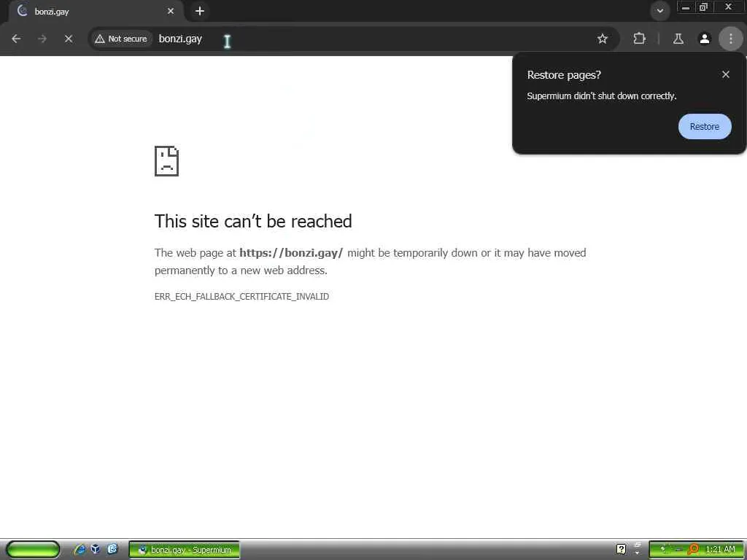Click the VirtualBox cube quick launch icon
This screenshot has height=560, width=747.
[x=96, y=549]
